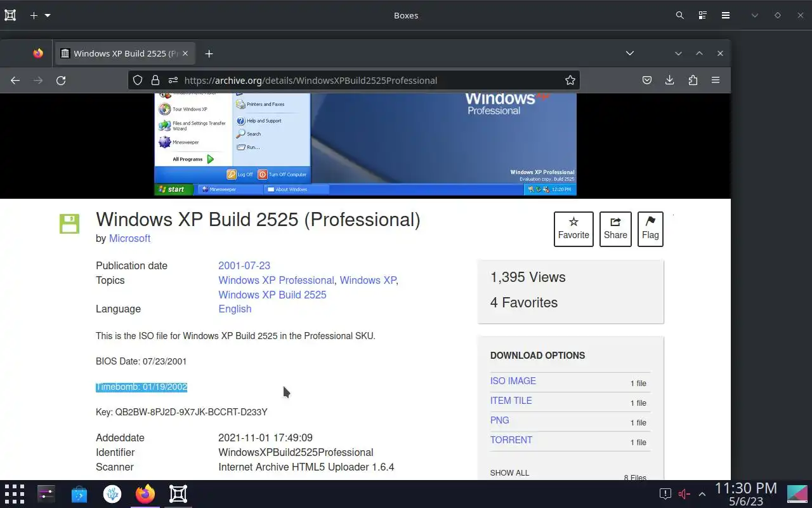The image size is (812, 508).
Task: Open the white tree-logo app in taskbar
Action: [x=112, y=494]
